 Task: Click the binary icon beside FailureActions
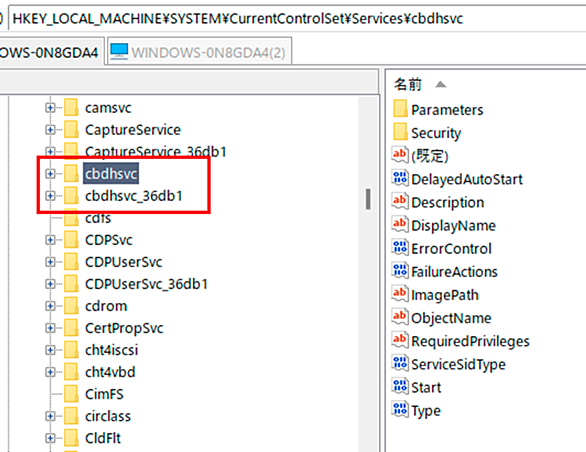(x=400, y=271)
